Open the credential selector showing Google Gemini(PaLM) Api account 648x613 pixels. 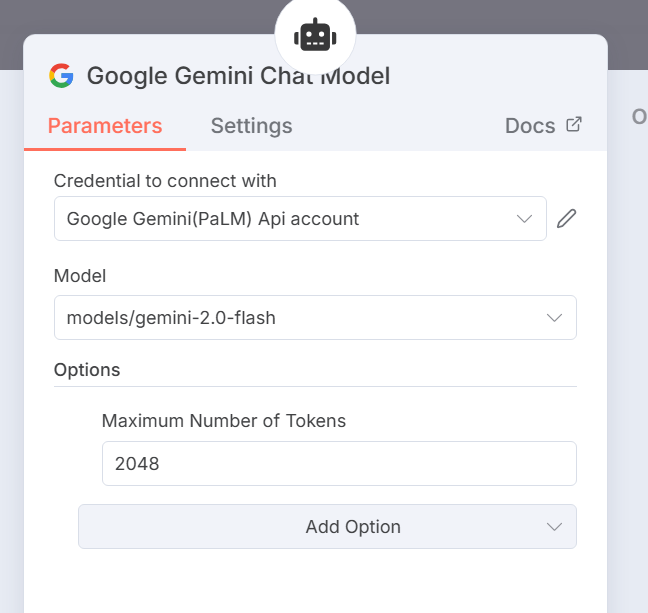pyautogui.click(x=290, y=219)
